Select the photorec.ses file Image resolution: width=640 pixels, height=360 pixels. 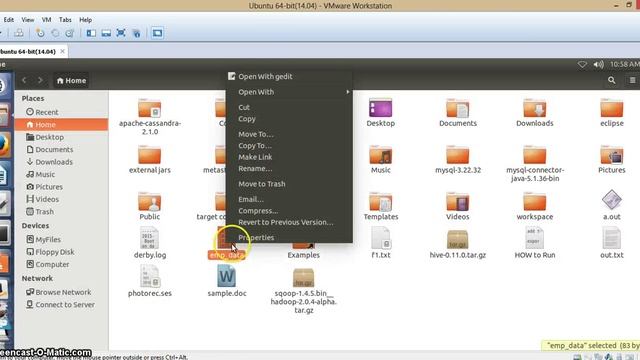click(149, 276)
